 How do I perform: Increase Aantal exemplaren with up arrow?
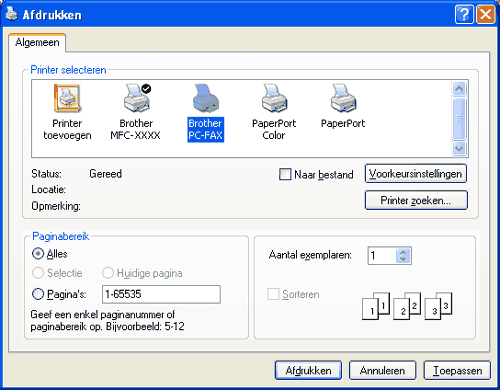(403, 252)
